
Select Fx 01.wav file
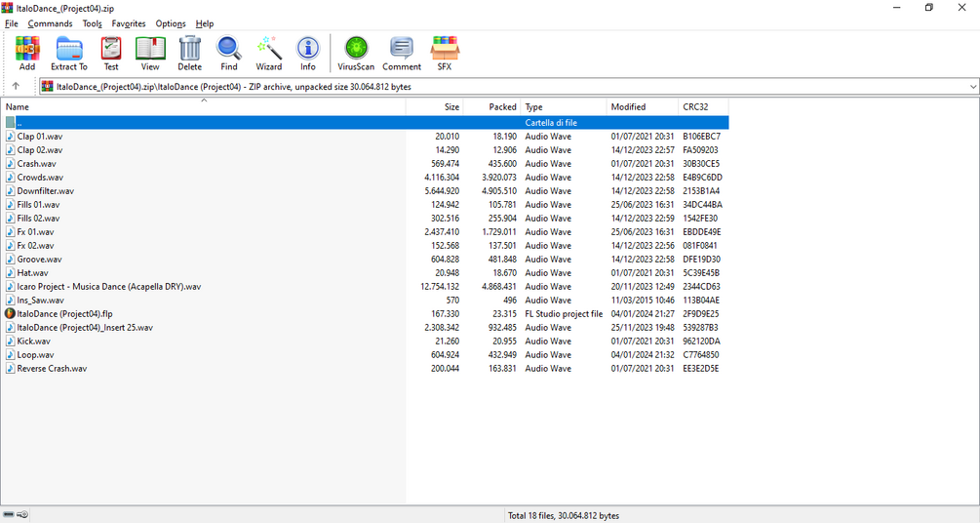click(x=36, y=231)
